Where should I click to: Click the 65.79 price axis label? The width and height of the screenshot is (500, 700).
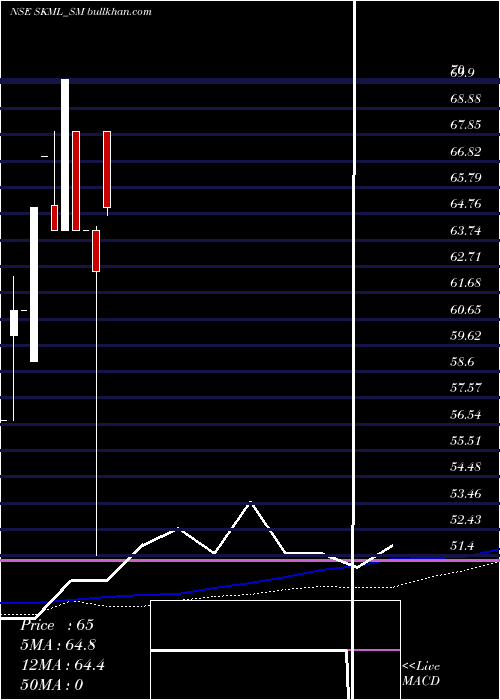click(466, 178)
